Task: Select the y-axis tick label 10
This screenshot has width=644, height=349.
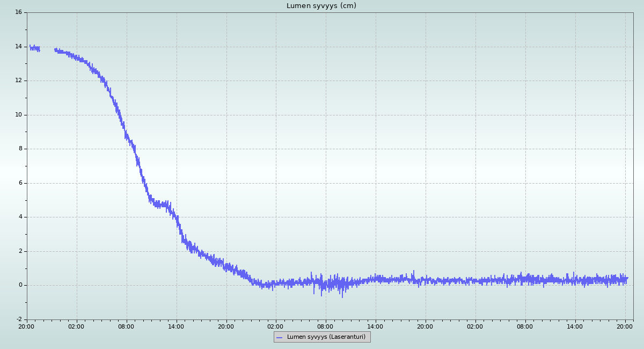Action: (x=18, y=115)
